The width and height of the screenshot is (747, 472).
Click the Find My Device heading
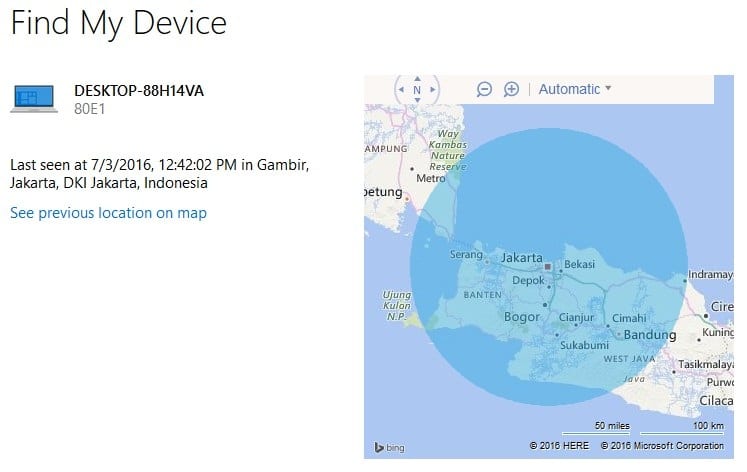119,23
